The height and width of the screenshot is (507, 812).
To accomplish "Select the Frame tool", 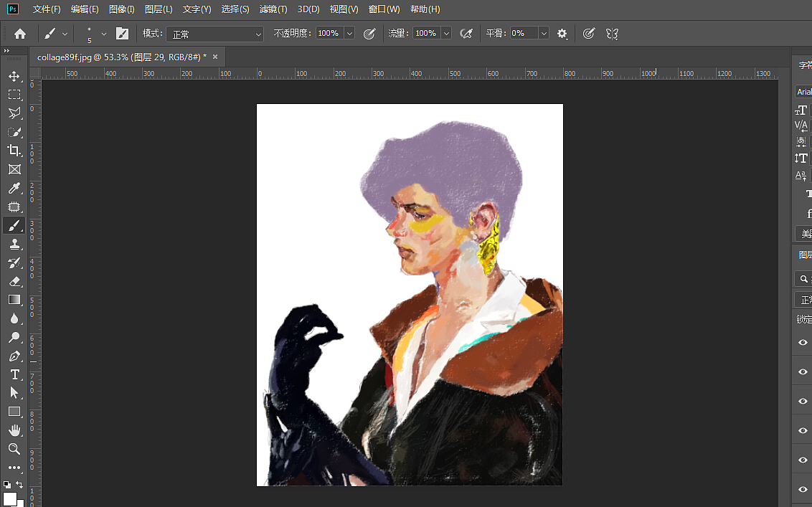I will coord(14,169).
